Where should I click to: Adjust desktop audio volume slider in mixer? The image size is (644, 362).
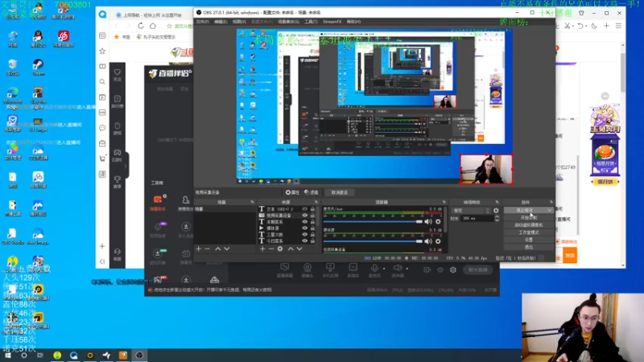tap(373, 241)
